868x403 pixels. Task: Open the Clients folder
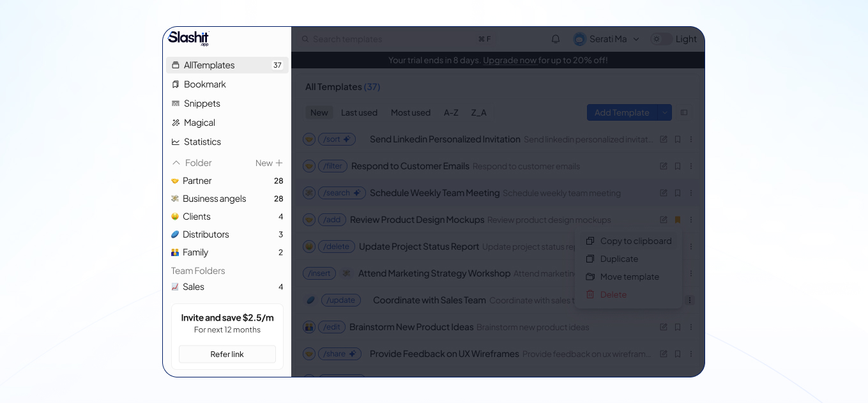click(x=227, y=217)
